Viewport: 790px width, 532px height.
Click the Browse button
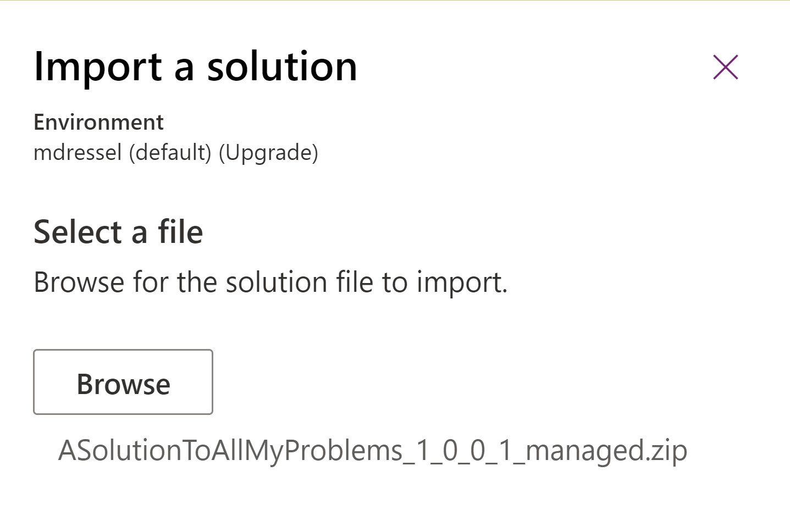point(123,382)
